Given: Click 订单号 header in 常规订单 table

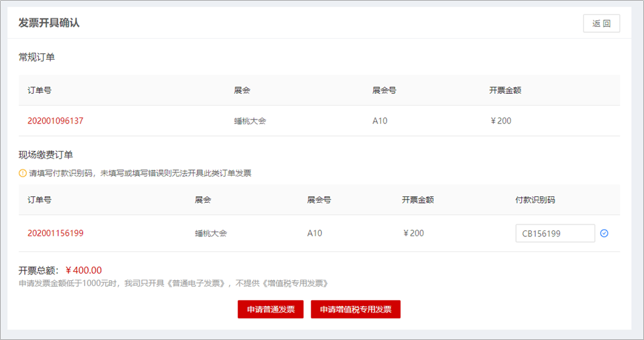Looking at the screenshot, I should (x=39, y=91).
